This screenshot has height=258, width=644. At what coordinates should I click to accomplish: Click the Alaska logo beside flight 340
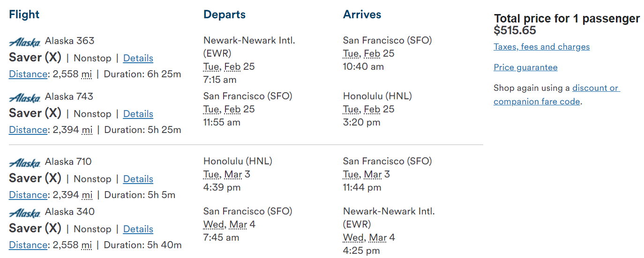click(x=25, y=213)
